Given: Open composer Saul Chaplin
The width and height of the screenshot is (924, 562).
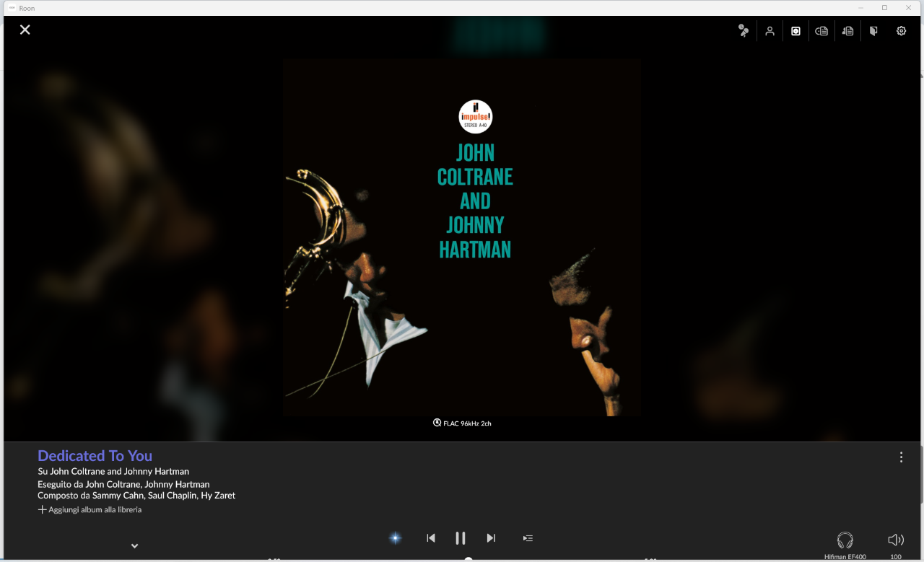Looking at the screenshot, I should 171,496.
